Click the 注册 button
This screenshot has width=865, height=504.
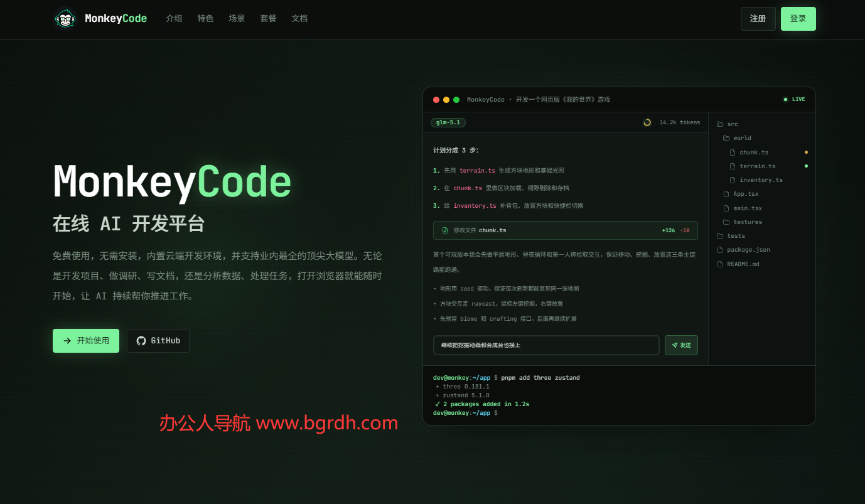pyautogui.click(x=758, y=19)
